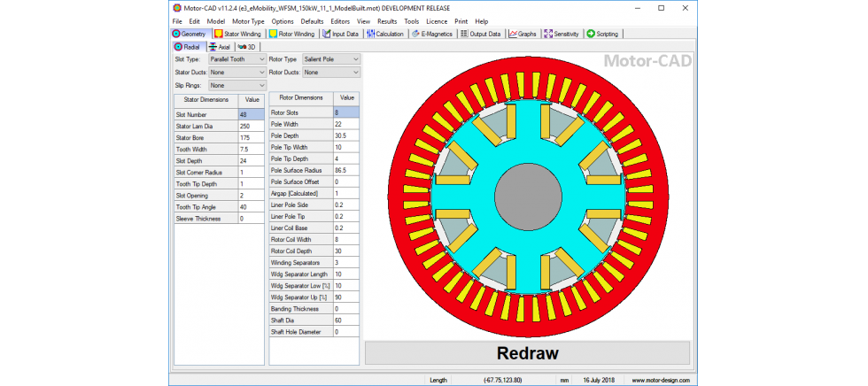Open the Options menu
Image resolution: width=868 pixels, height=386 pixels.
[x=283, y=21]
